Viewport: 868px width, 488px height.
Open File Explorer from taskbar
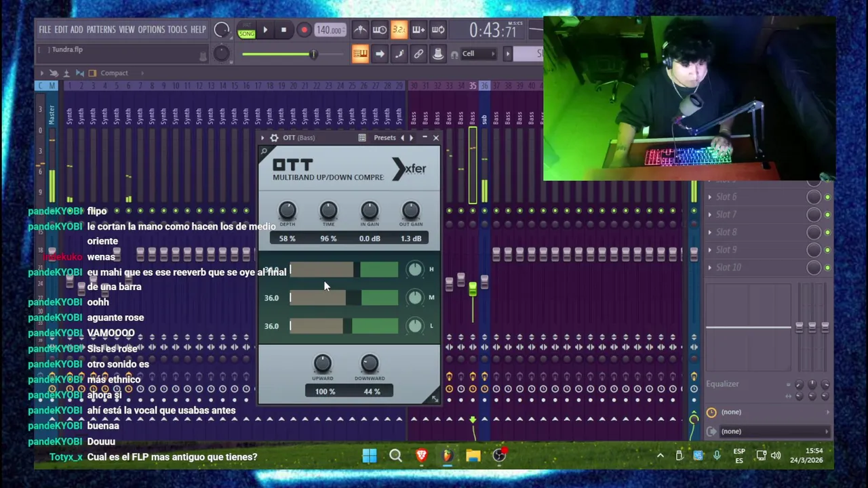pos(473,456)
